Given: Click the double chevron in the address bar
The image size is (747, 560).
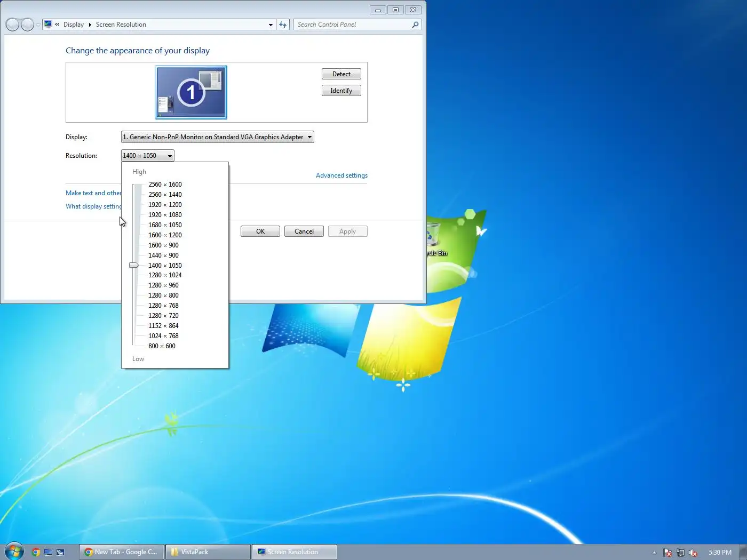Looking at the screenshot, I should [57, 25].
